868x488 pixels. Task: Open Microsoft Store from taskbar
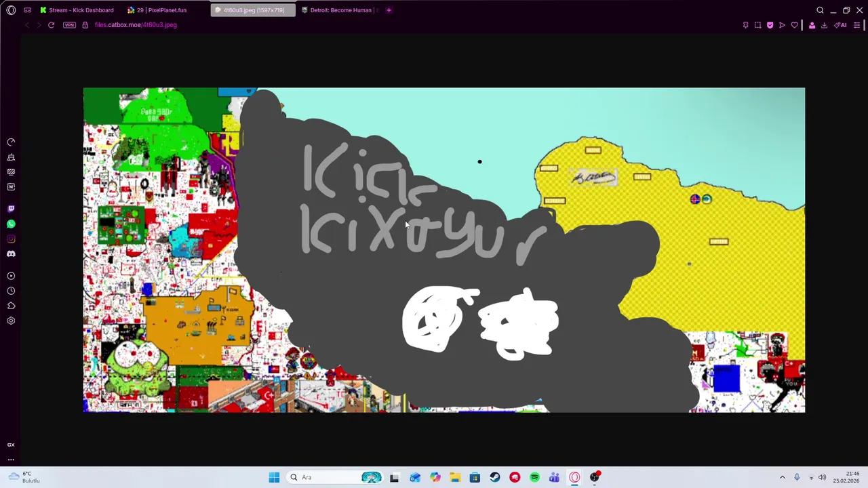(x=475, y=477)
